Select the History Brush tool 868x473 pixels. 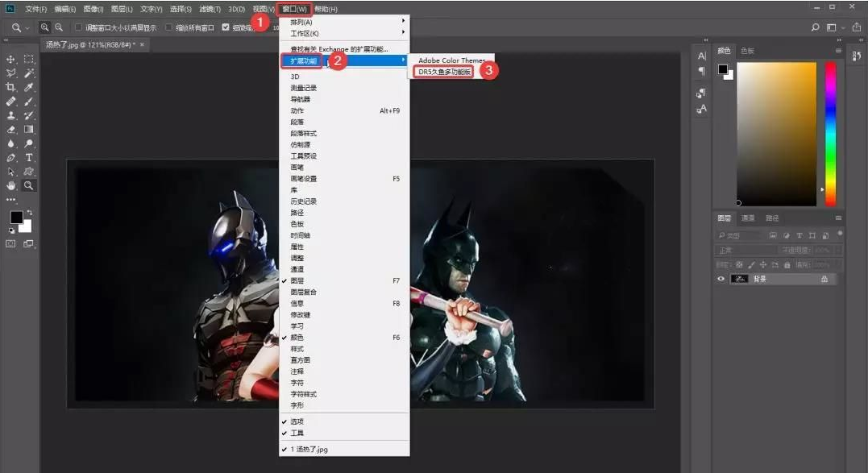tap(29, 115)
